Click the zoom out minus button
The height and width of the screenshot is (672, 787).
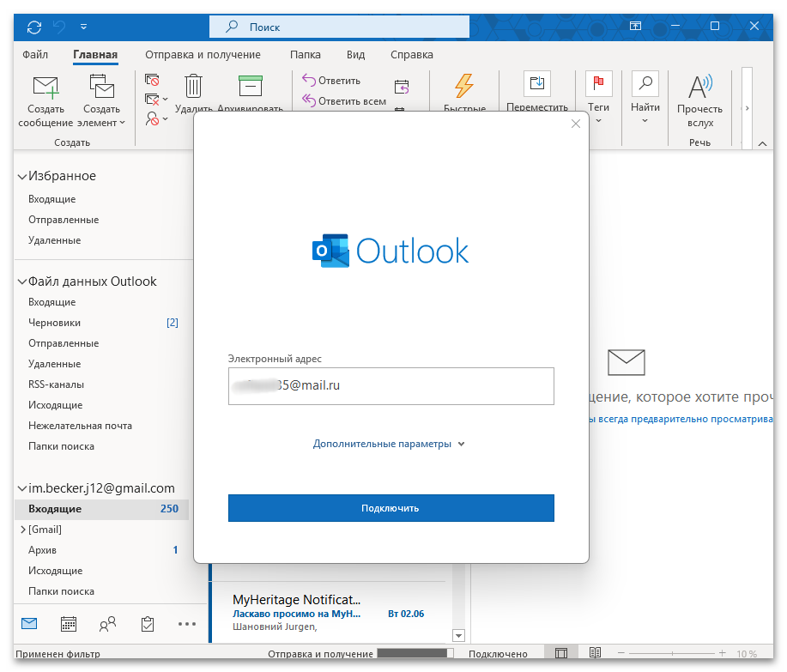(621, 653)
